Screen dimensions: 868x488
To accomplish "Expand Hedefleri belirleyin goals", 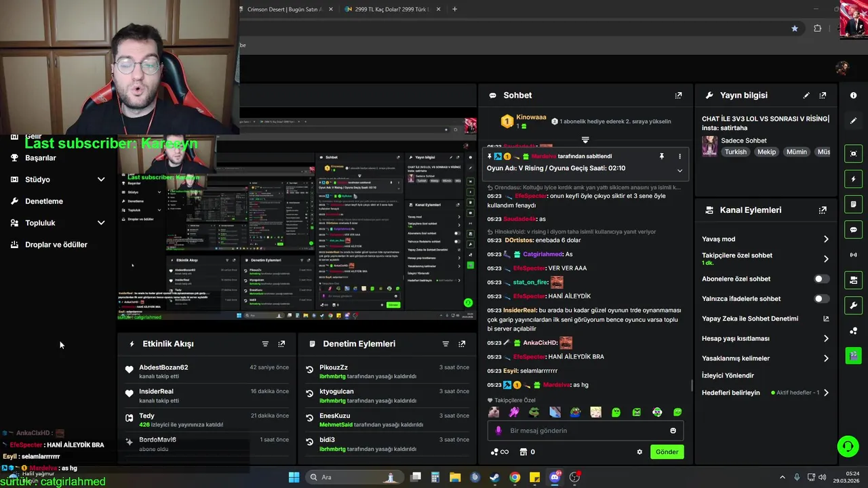I will tap(825, 392).
